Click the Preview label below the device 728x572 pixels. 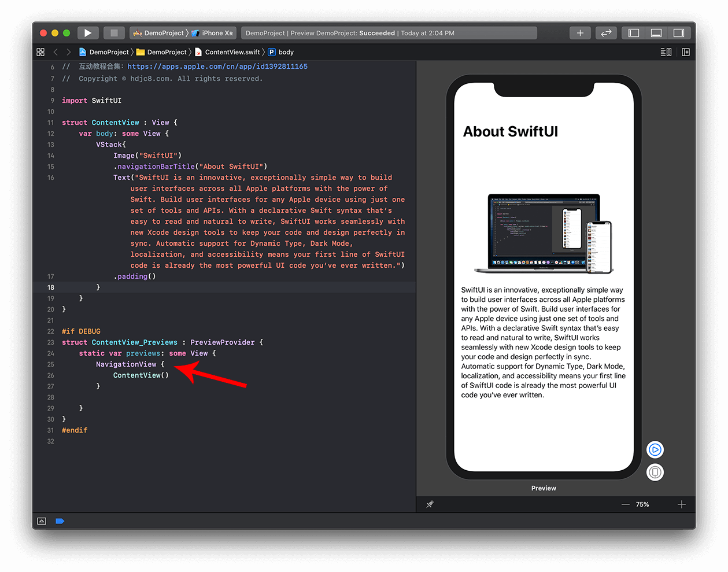pyautogui.click(x=544, y=488)
